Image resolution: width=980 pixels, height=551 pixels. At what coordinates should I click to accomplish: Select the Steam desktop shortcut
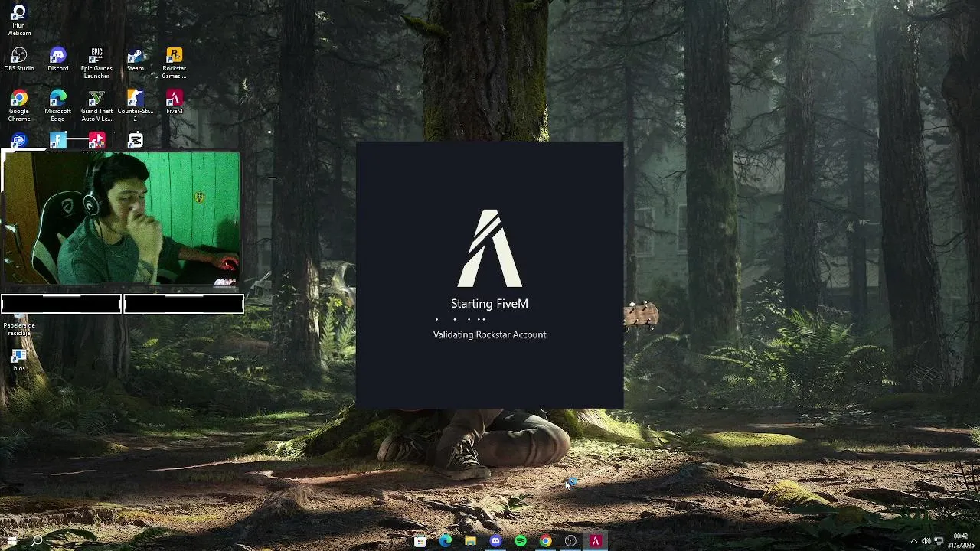(x=136, y=60)
